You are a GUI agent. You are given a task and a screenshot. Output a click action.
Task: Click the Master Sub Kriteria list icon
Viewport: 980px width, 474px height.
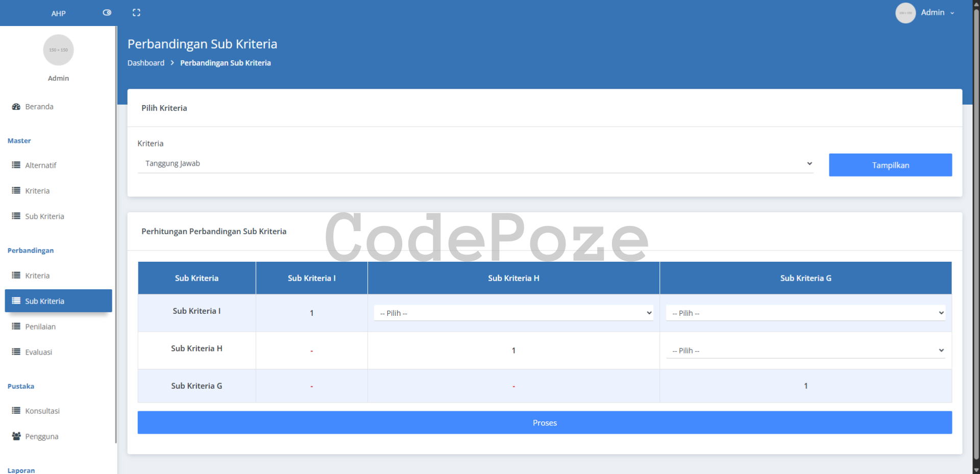click(x=16, y=216)
